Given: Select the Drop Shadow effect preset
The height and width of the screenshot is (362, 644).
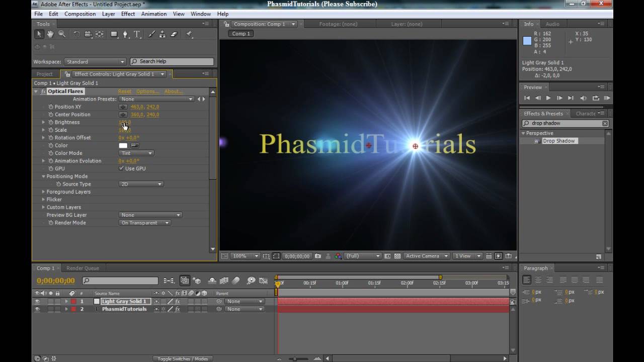Looking at the screenshot, I should tap(558, 141).
